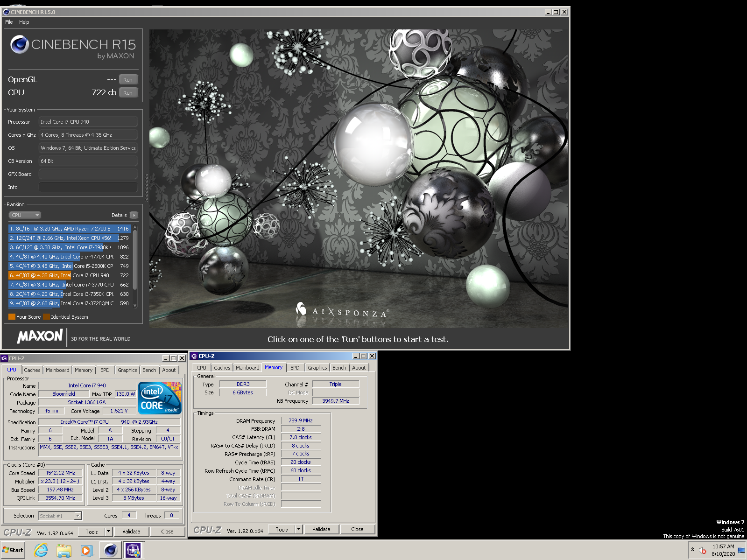This screenshot has height=560, width=747.
Task: Open the Ranking CPU type dropdown
Action: (25, 215)
